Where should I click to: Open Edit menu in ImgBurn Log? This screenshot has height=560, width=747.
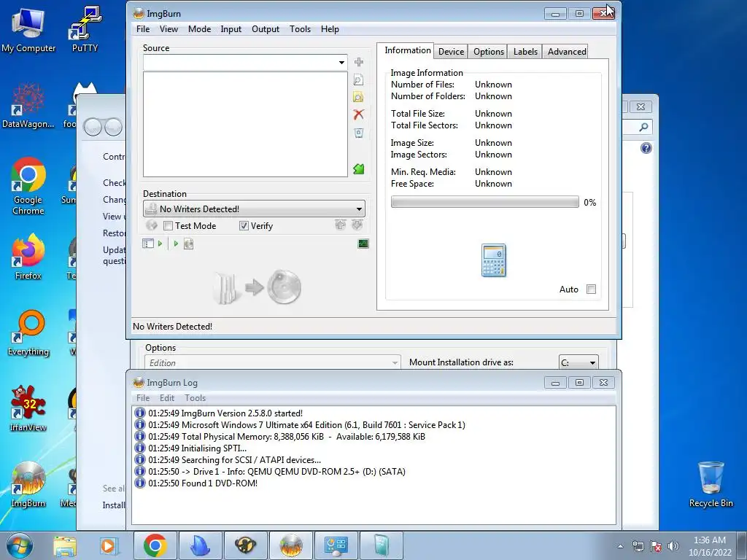point(167,397)
